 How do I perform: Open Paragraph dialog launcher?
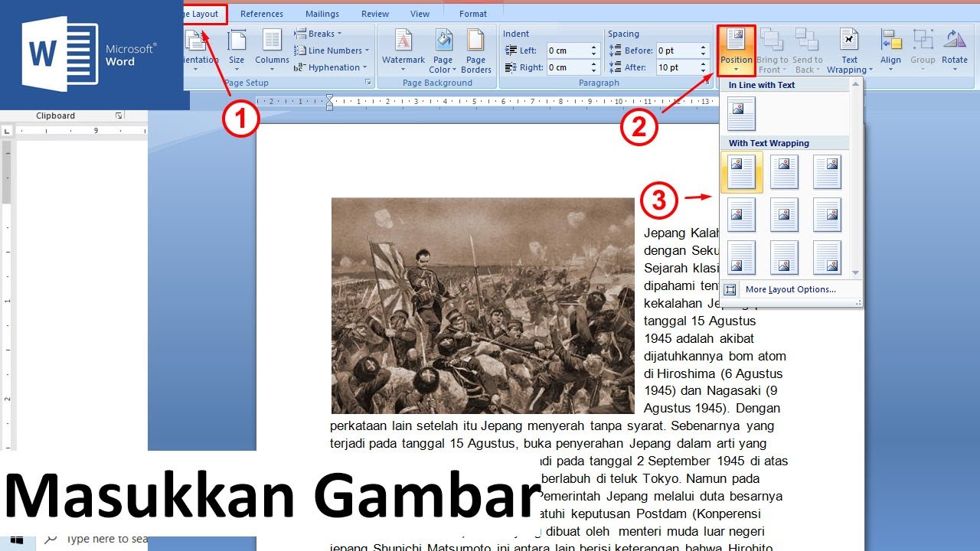709,82
